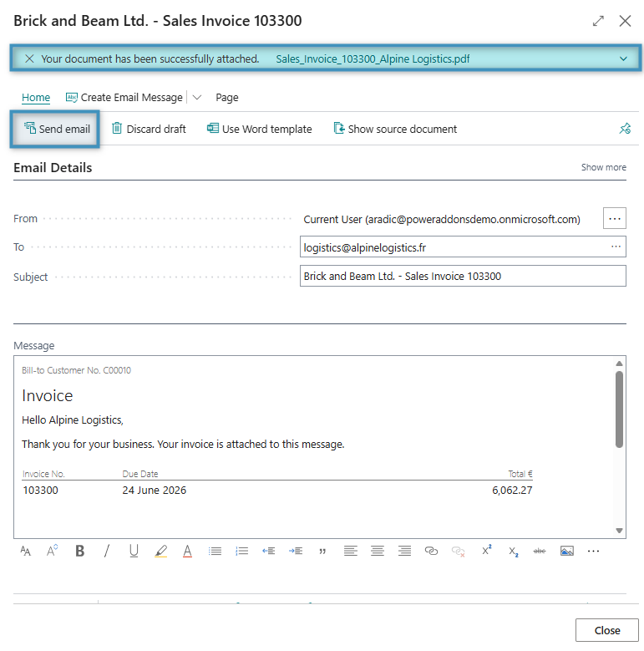Use Word template for message
This screenshot has width=644, height=651.
259,130
